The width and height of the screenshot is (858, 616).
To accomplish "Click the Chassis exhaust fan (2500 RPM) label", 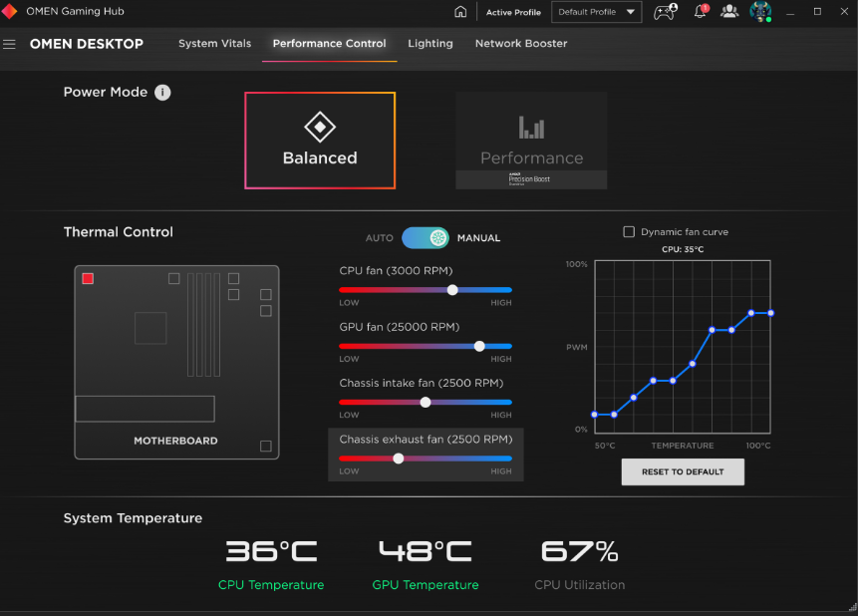I will point(426,440).
